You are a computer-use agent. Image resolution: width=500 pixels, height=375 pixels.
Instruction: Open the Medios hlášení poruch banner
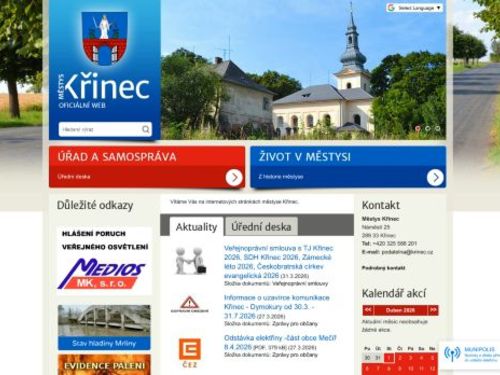click(104, 261)
